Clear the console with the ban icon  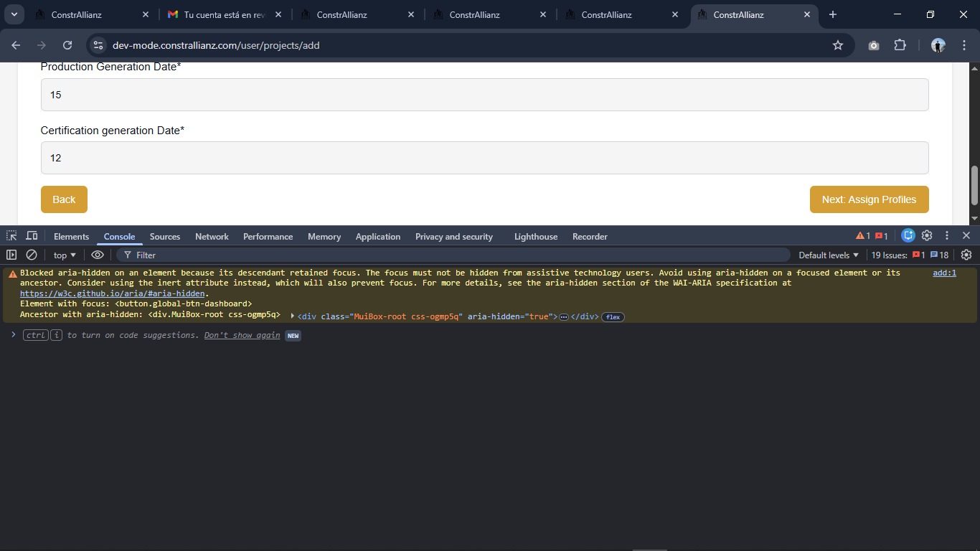click(32, 255)
